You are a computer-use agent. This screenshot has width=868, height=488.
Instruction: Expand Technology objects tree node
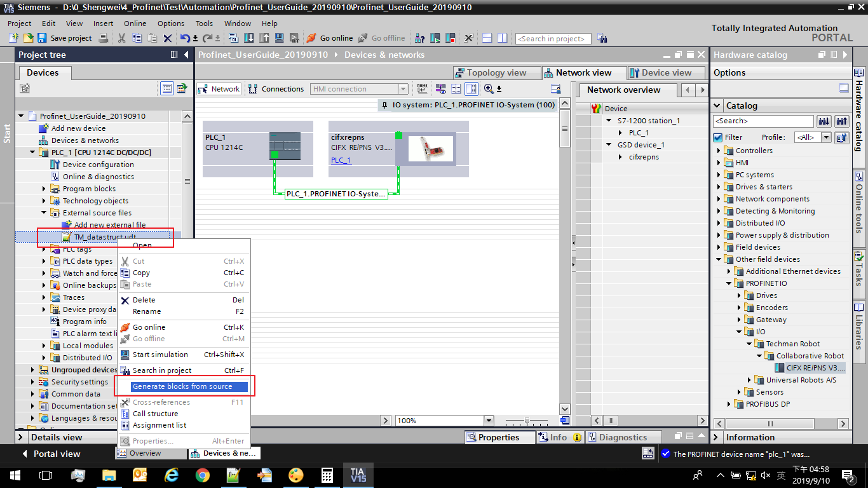[x=44, y=201]
